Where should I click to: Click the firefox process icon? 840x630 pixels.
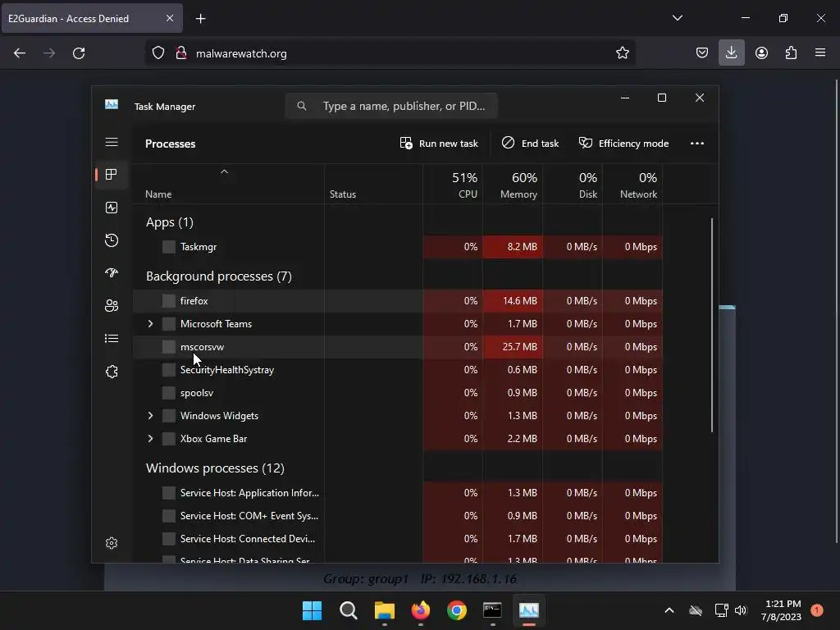169,301
